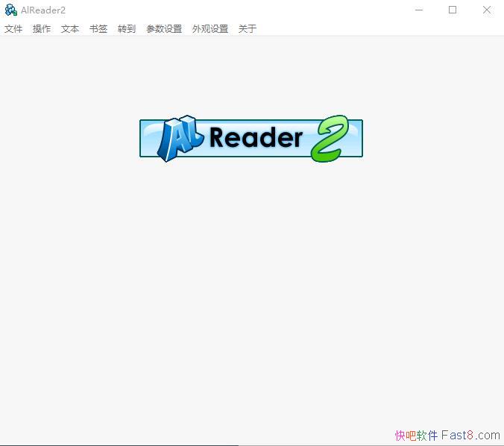
Task: Open the 关于 menu
Action: coord(248,29)
